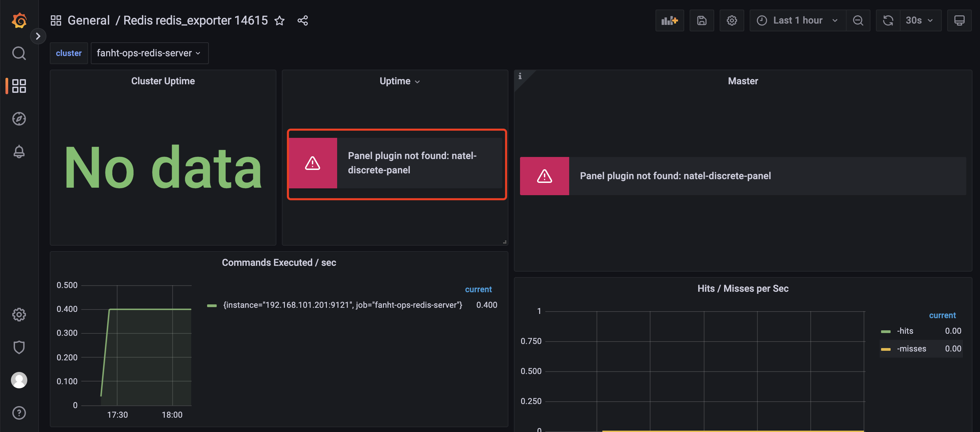Share the dashboard via the share icon
980x432 pixels.
303,20
